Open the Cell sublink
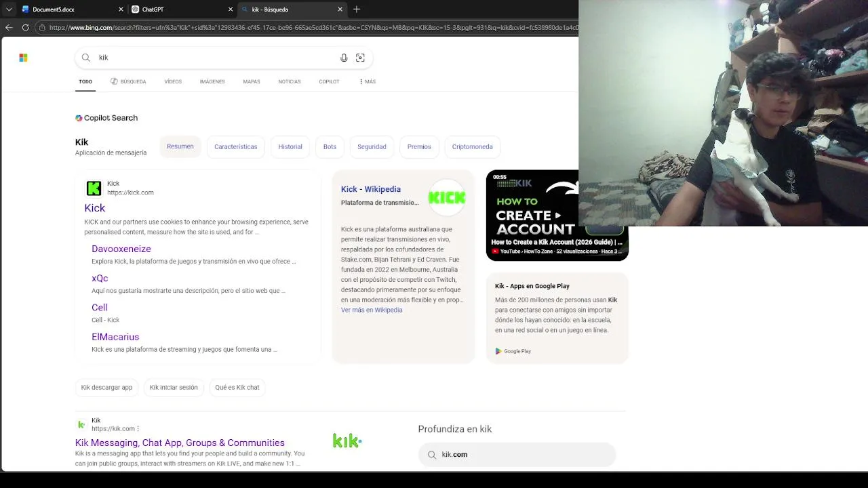The image size is (868, 488). pos(100,307)
